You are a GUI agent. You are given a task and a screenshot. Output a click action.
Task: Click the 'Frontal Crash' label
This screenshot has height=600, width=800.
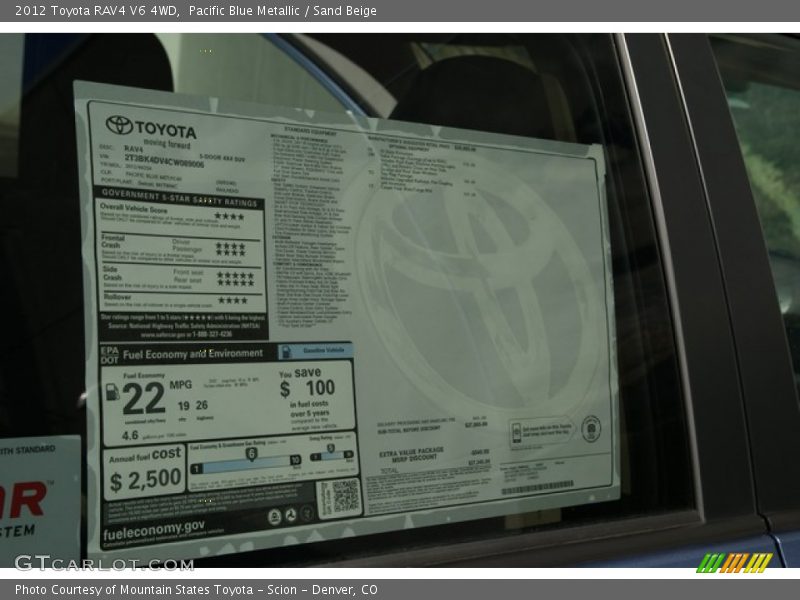click(112, 241)
